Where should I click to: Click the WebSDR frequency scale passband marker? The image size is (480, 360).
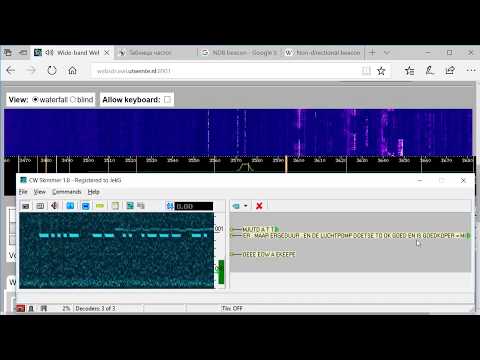[x=245, y=167]
